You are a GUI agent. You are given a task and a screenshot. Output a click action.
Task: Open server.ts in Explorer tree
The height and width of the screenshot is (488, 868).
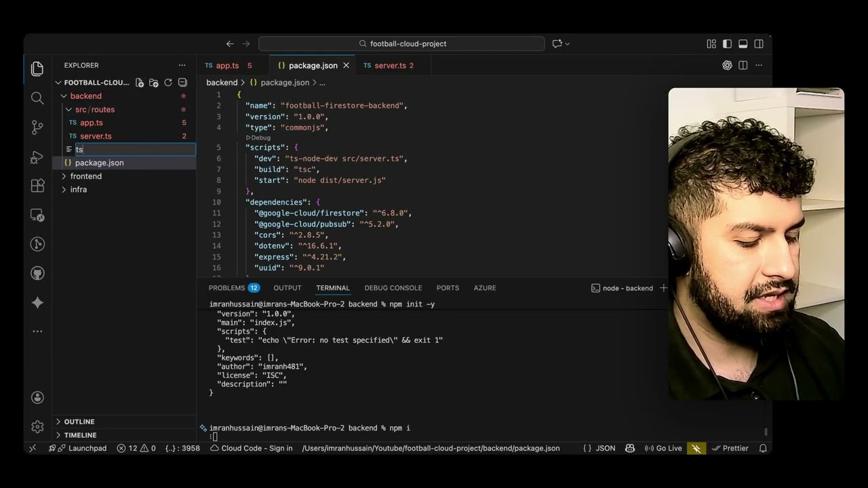[x=124, y=136]
